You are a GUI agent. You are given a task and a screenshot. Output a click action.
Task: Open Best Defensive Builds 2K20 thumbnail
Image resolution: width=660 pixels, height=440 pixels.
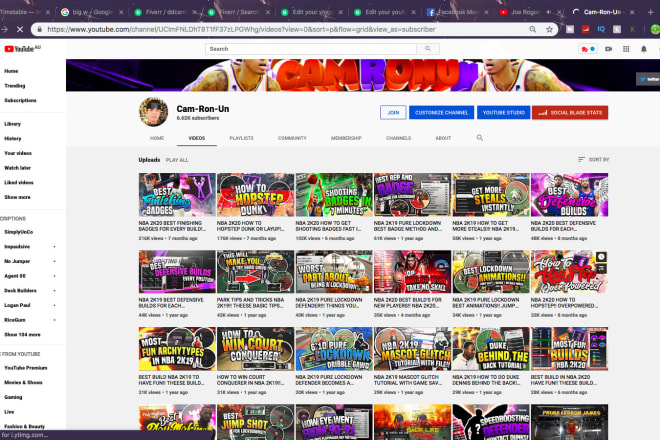570,195
